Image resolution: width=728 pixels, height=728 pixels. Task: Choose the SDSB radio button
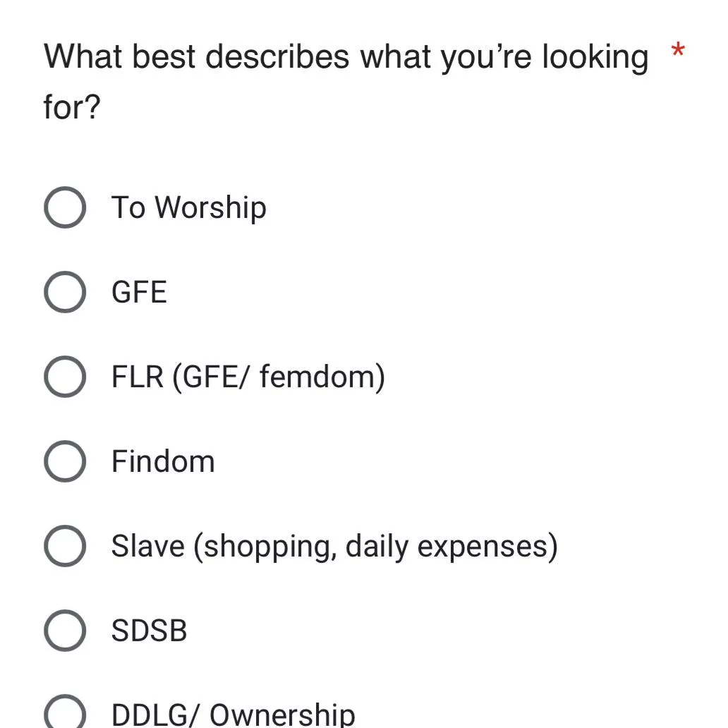(65, 631)
